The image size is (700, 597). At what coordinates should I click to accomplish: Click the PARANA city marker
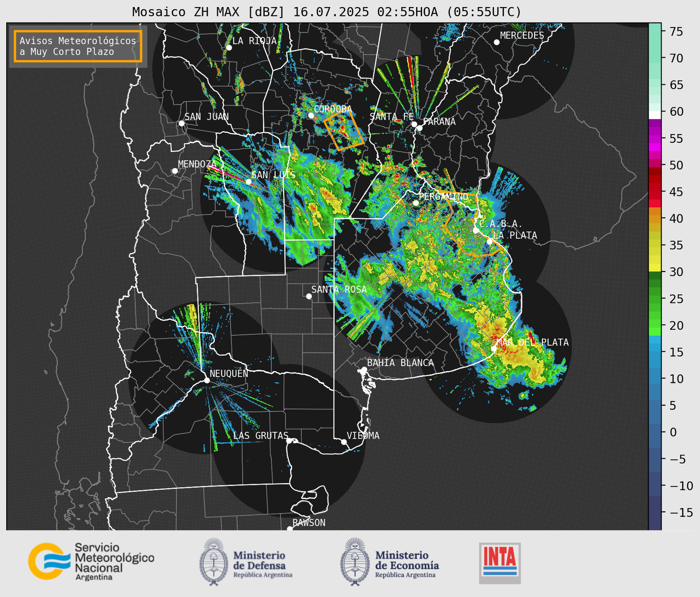[420, 128]
